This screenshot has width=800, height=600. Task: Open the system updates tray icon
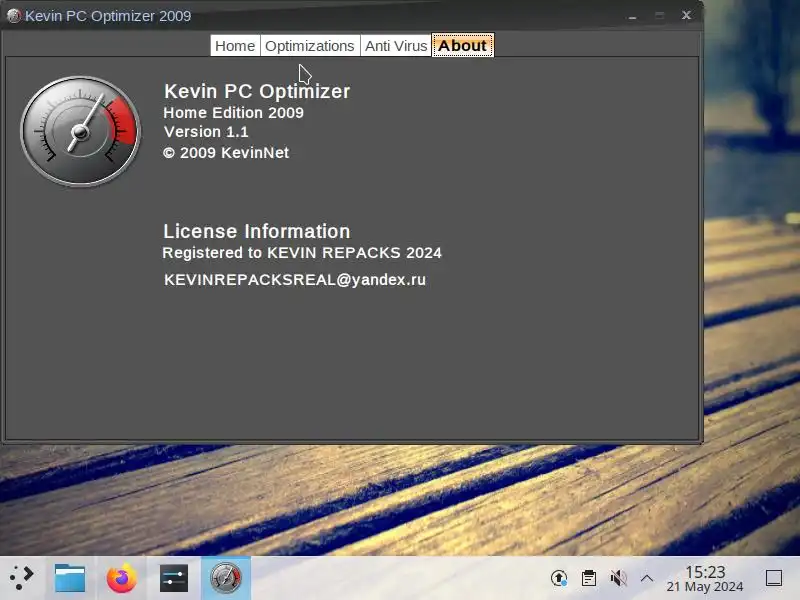(559, 578)
